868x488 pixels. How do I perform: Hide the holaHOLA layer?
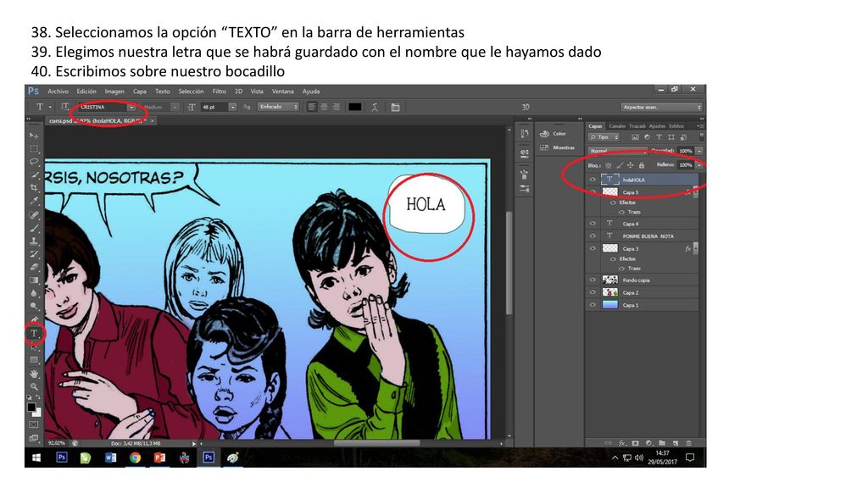[593, 180]
